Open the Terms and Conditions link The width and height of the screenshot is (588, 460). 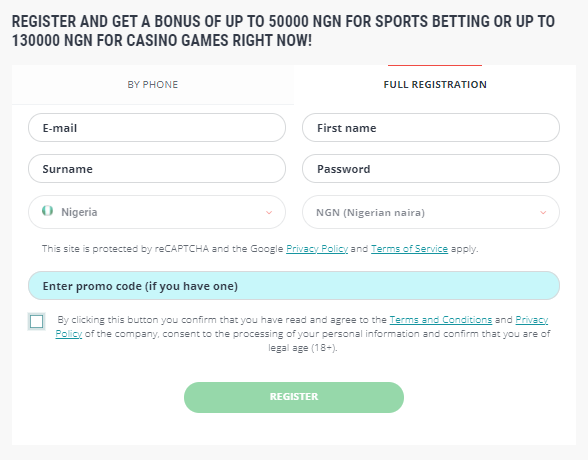pyautogui.click(x=441, y=320)
